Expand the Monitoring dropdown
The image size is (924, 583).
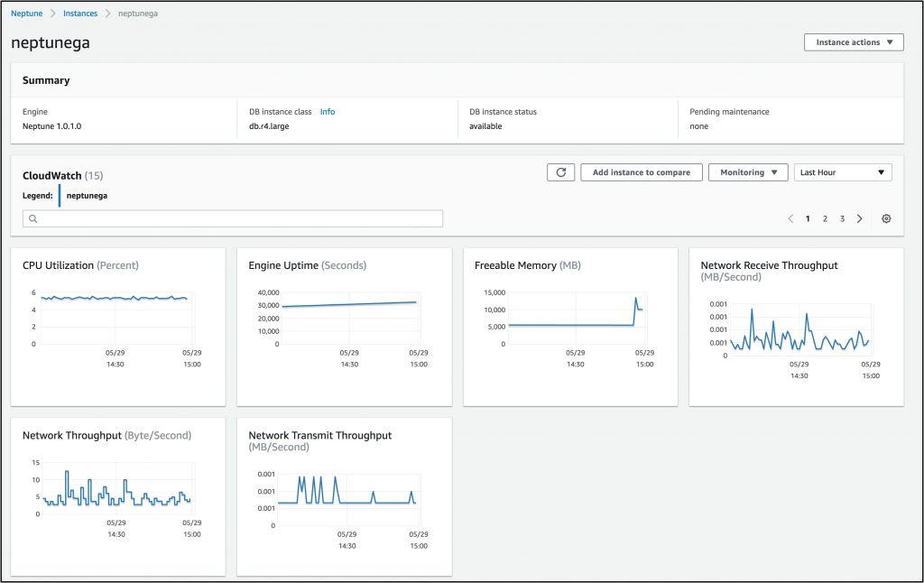pyautogui.click(x=748, y=172)
